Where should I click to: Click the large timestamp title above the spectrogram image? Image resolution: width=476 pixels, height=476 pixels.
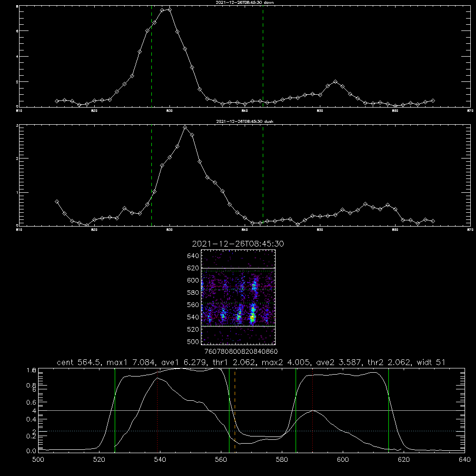pyautogui.click(x=238, y=244)
